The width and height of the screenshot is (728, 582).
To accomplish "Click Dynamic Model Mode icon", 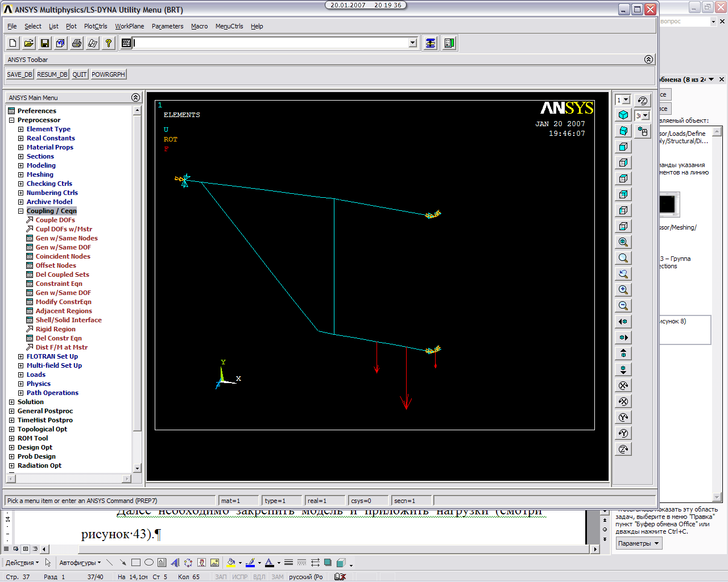I will [643, 131].
